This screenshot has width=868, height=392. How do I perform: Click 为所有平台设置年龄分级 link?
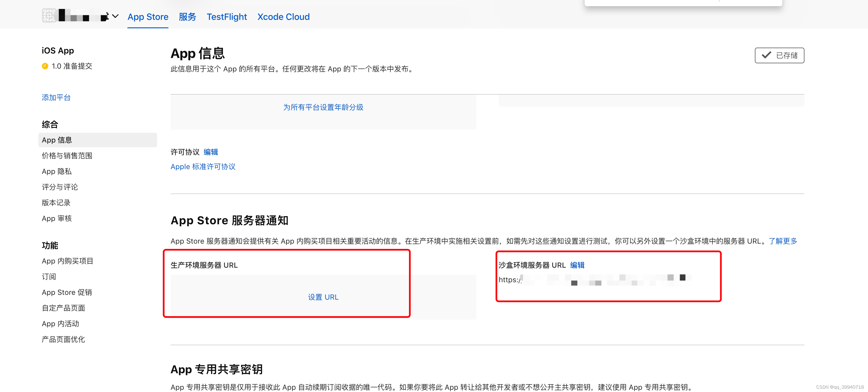(323, 107)
